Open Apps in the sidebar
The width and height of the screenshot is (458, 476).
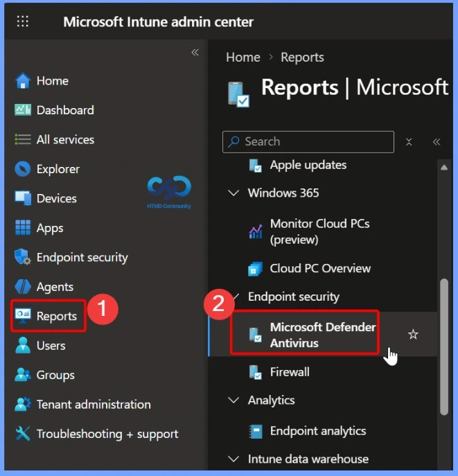point(50,228)
